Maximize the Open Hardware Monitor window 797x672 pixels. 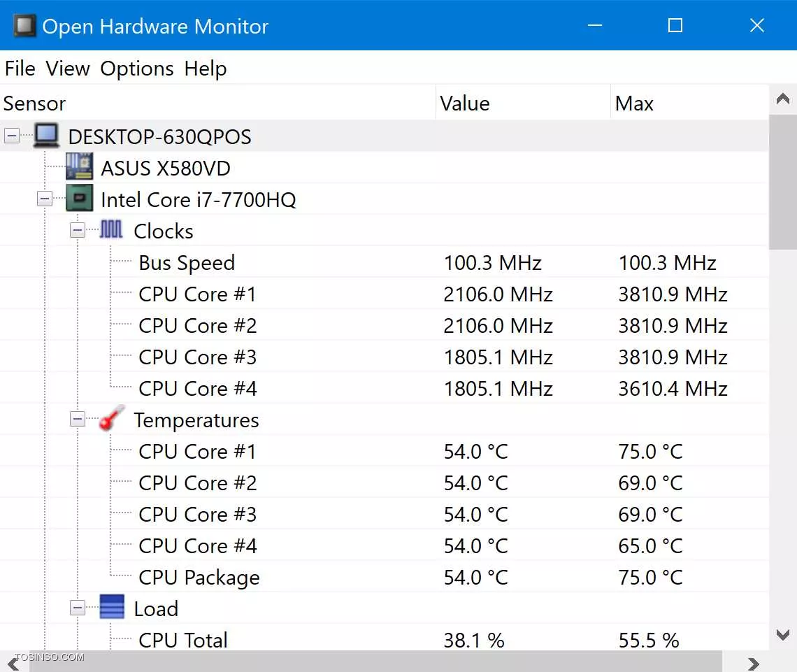click(675, 25)
